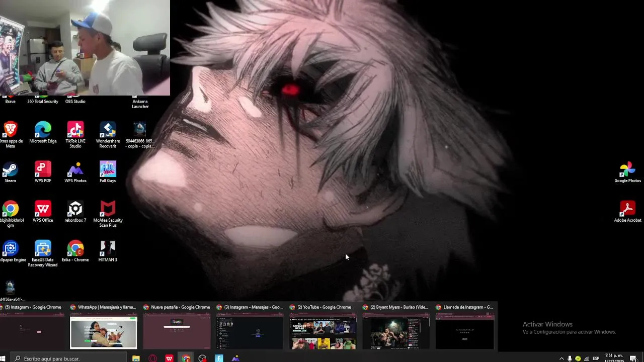Open OBS Studio from the taskbar
Screen dimensions: 644x362
pos(202,358)
